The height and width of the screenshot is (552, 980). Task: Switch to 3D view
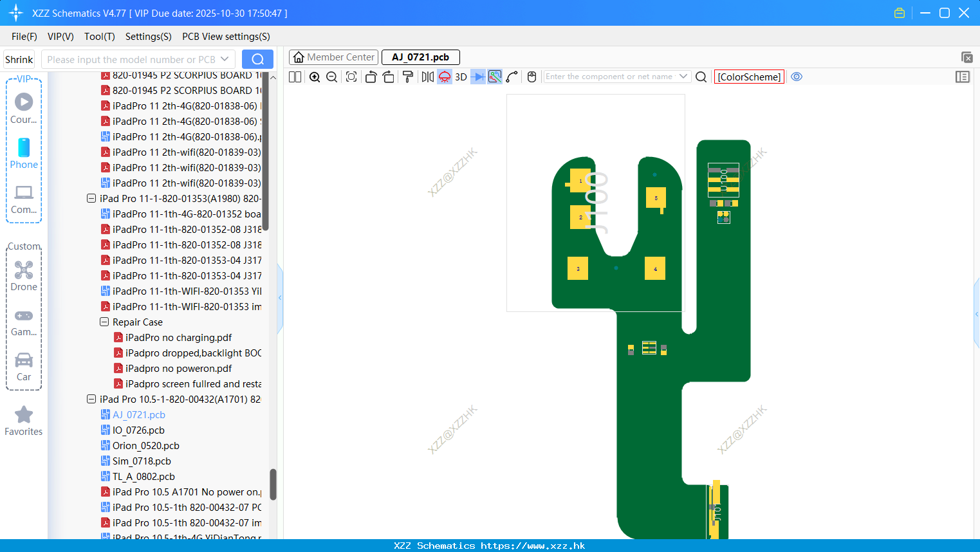coord(461,77)
